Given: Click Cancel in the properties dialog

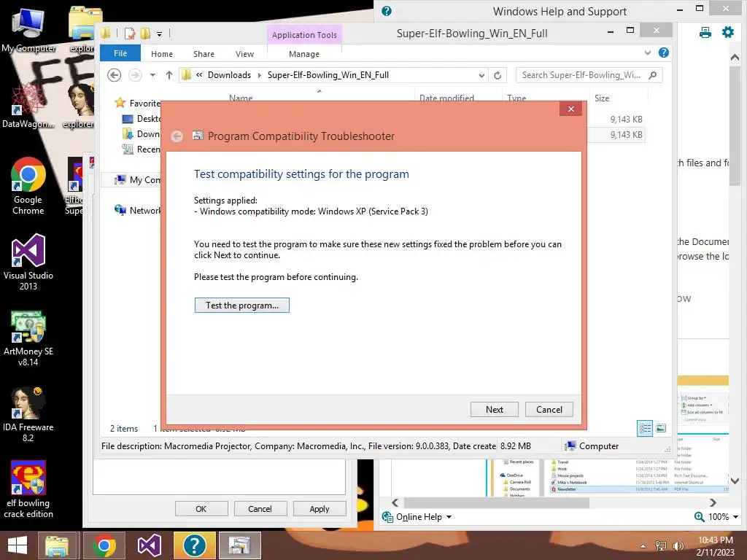Looking at the screenshot, I should click(x=260, y=508).
